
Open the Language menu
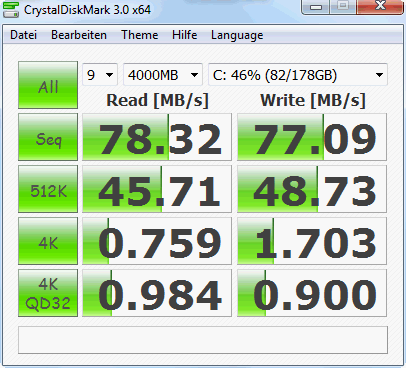coord(237,35)
